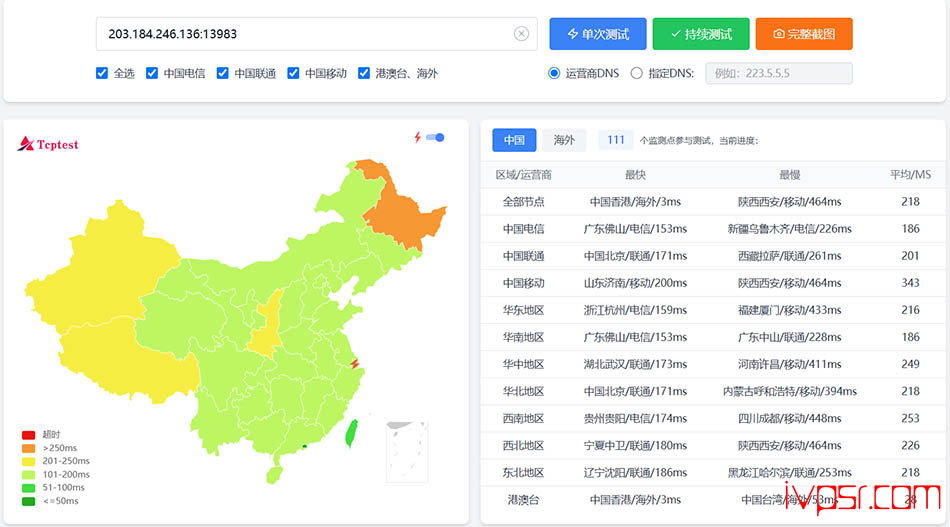Screen dimensions: 950x527
Task: Click 湖北武汉/联通/173ms cell
Action: 635,364
